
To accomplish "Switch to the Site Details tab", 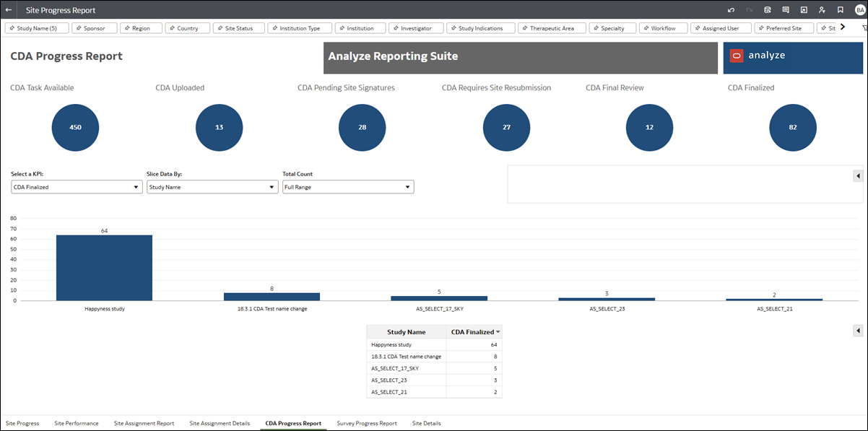I will 426,423.
